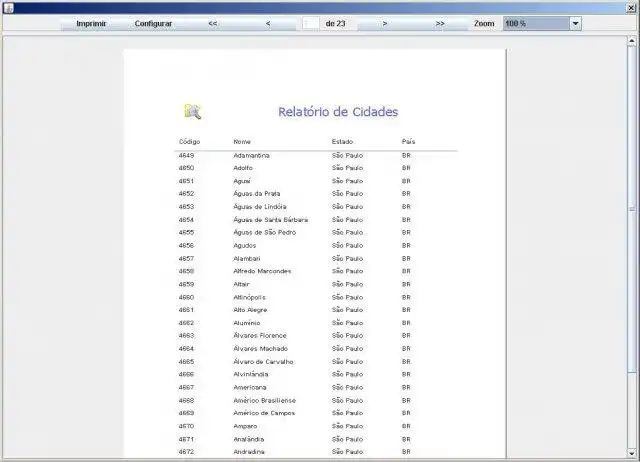Select the city name Águas de Lindóia
640x462 pixels.
click(260, 207)
